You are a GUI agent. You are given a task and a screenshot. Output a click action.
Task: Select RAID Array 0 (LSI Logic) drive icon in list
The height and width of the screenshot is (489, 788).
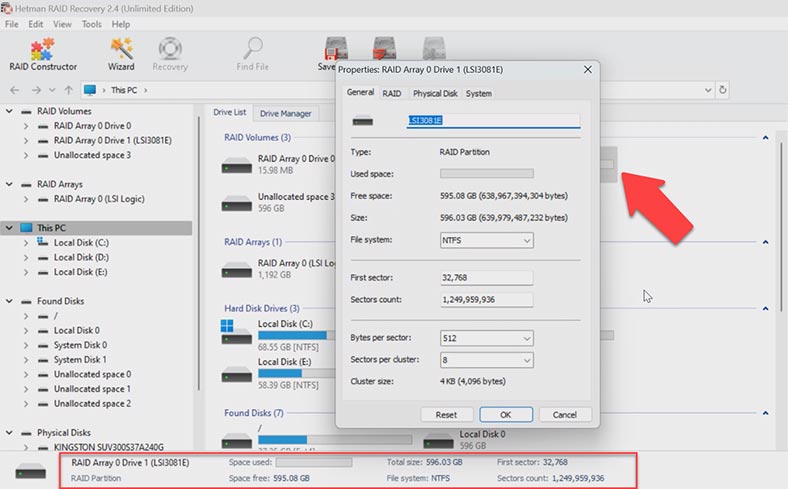pos(237,269)
